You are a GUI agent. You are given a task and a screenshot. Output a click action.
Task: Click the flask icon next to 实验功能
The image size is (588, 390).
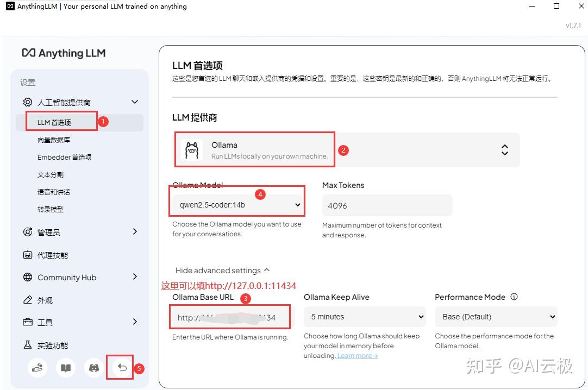tap(27, 344)
